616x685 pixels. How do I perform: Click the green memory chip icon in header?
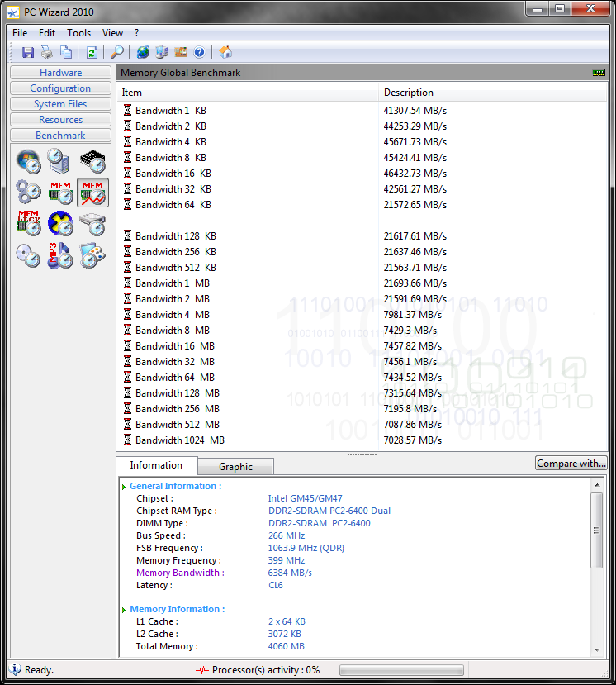(599, 73)
